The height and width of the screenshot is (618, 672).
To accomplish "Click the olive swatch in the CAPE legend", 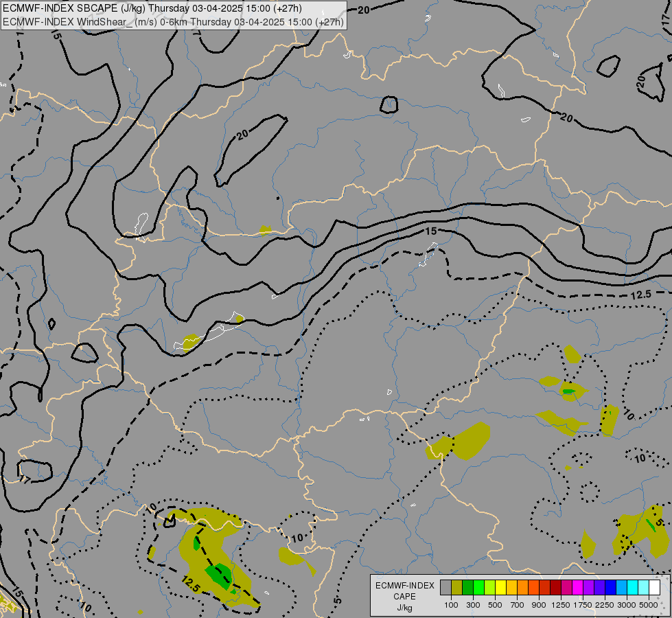I will tap(456, 588).
